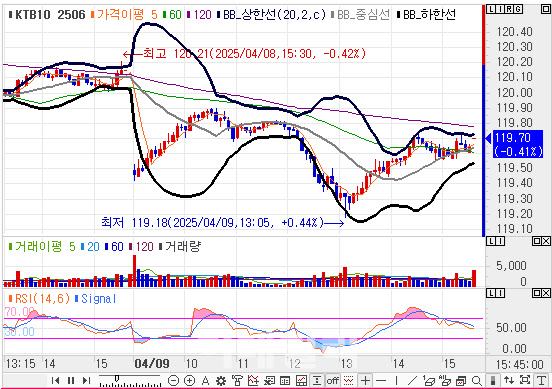Click the 120.40 price axis label
The image size is (552, 389).
[x=514, y=32]
